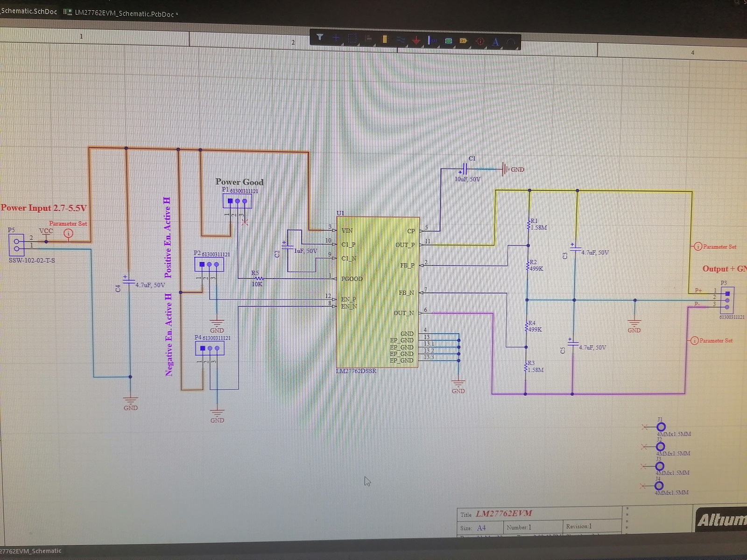Select the P4 negative enable header
Screen dimensions: 747x560
pyautogui.click(x=210, y=349)
